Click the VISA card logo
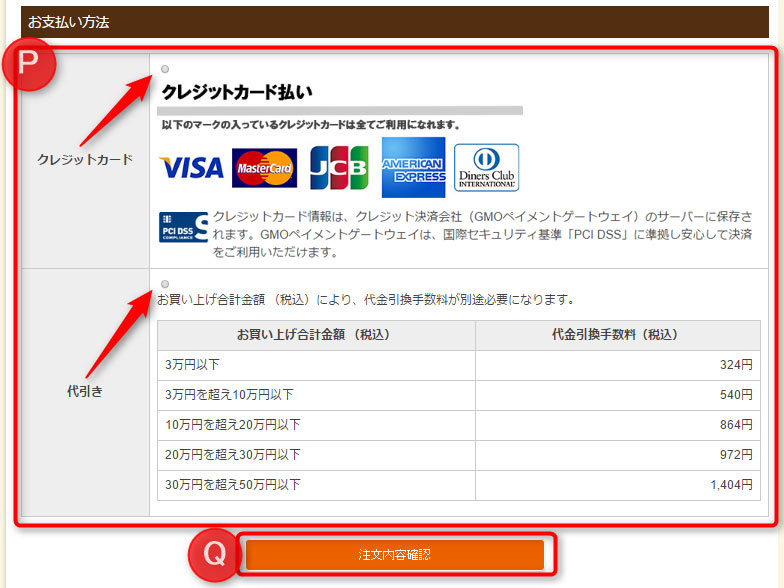Screen dimensions: 784x588 pos(192,168)
